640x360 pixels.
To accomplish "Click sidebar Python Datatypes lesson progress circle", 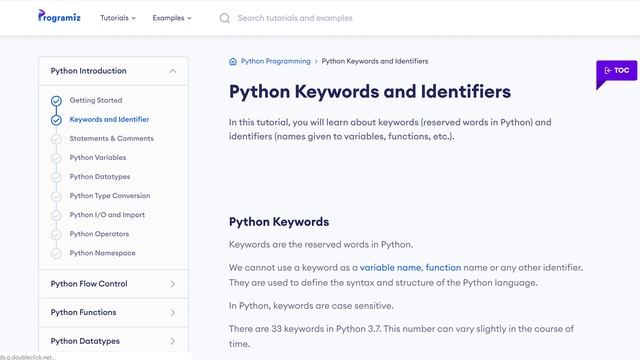I will click(x=56, y=177).
